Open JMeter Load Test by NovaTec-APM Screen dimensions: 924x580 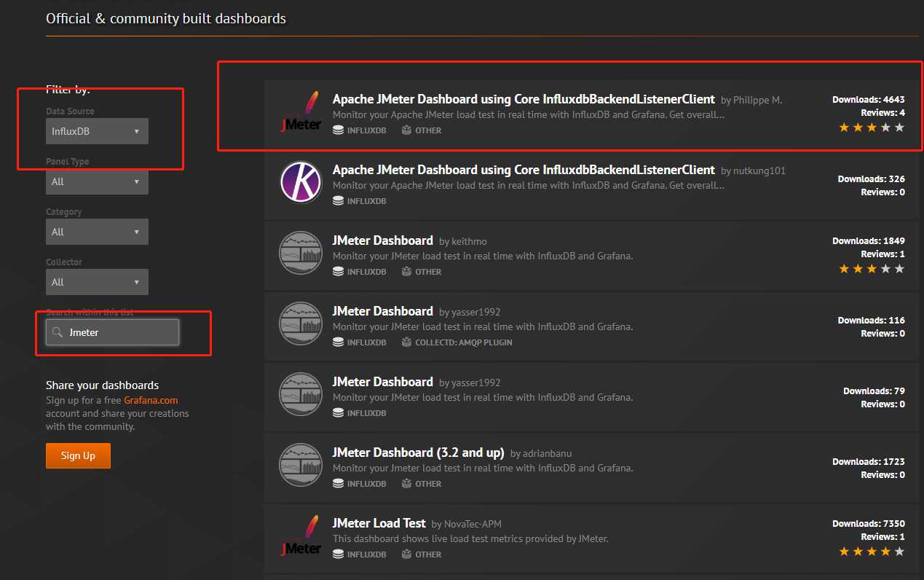pyautogui.click(x=379, y=523)
